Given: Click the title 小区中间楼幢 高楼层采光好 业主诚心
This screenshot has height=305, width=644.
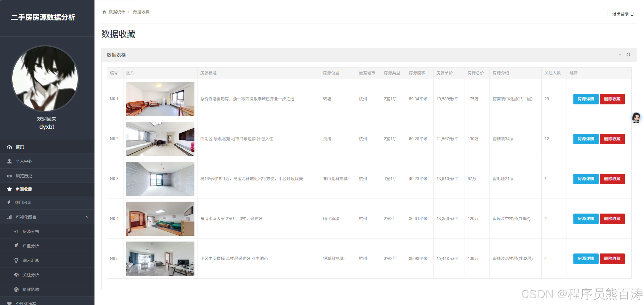Looking at the screenshot, I should [x=234, y=259].
